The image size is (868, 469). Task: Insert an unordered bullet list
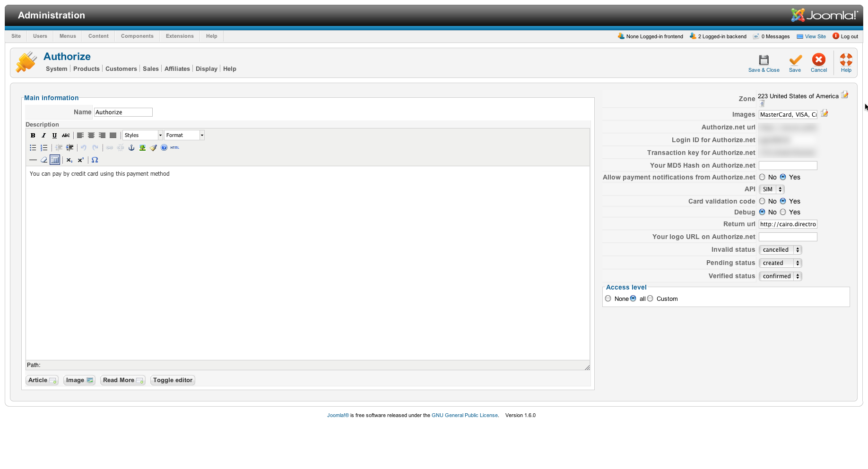coord(33,148)
